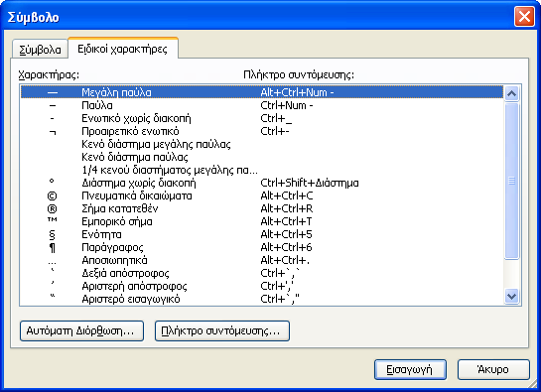Image resolution: width=541 pixels, height=392 pixels.
Task: Click the Alt+Ctrl+C shortcut text
Action: [x=287, y=196]
